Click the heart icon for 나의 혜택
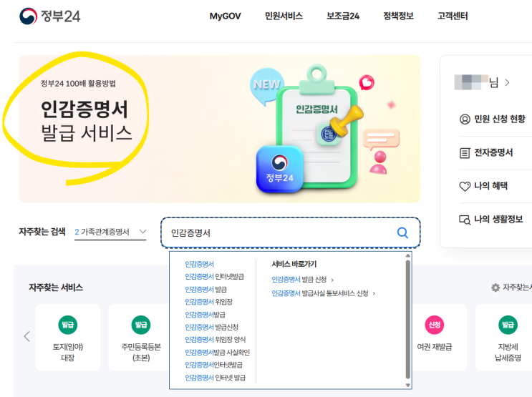Image resolution: width=532 pixels, height=397 pixels. [465, 186]
